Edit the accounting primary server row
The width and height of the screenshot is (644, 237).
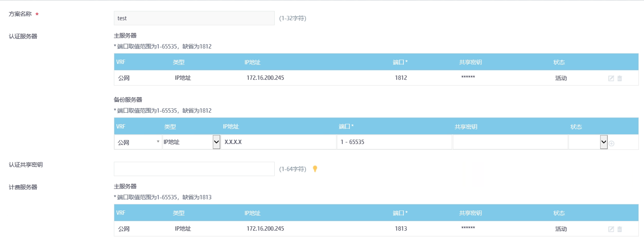(x=611, y=229)
